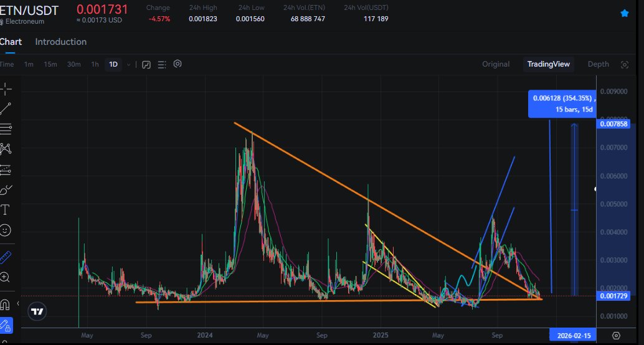Viewport: 644px width, 345px height.
Task: Click the TradingView logo badge
Action: [37, 311]
